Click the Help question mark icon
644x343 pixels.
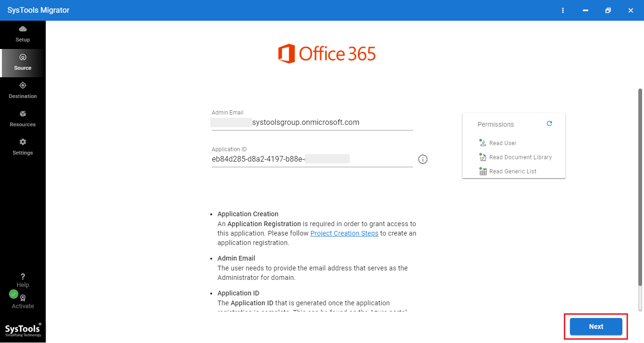(x=23, y=277)
